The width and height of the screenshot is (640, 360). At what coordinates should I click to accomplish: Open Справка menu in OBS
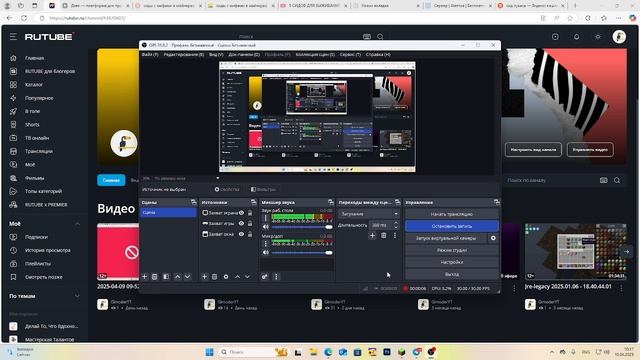point(378,54)
